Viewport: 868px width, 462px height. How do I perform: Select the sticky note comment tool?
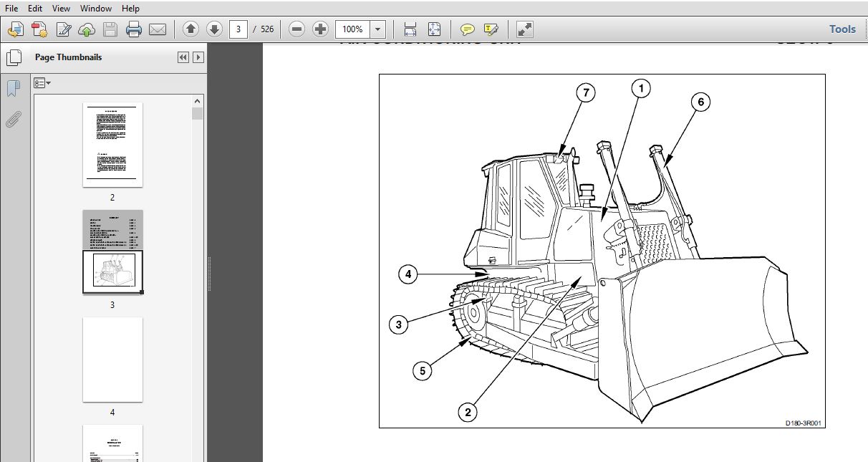(467, 29)
